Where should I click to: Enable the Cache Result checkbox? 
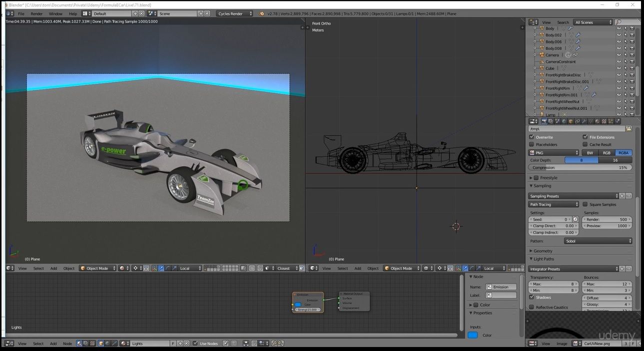coord(585,145)
